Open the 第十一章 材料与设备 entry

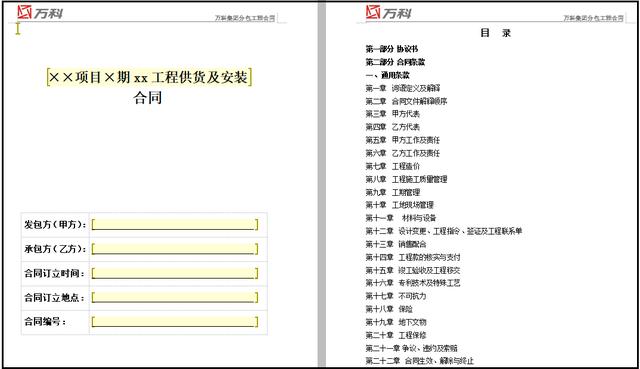(401, 218)
